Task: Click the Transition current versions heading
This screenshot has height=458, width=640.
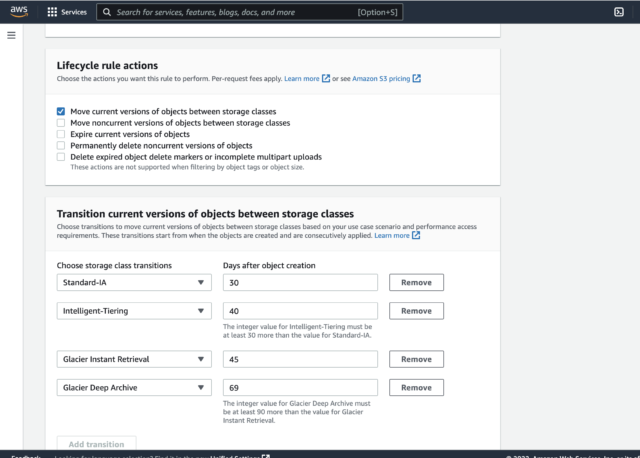Action: (x=205, y=214)
